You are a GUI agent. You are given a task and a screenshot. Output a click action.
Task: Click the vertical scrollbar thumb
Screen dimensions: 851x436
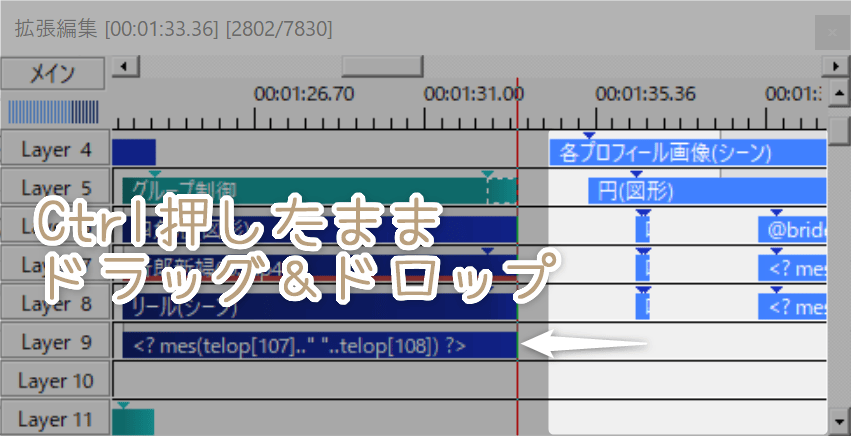click(839, 129)
